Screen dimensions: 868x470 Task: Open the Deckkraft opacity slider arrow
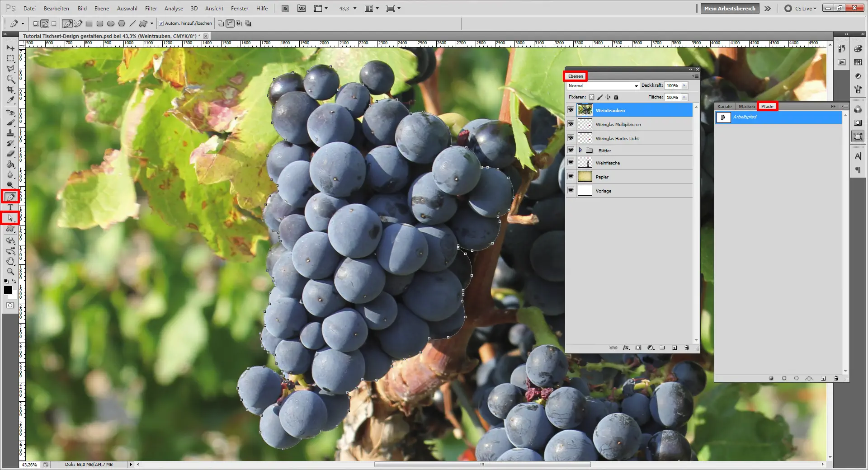(x=684, y=86)
